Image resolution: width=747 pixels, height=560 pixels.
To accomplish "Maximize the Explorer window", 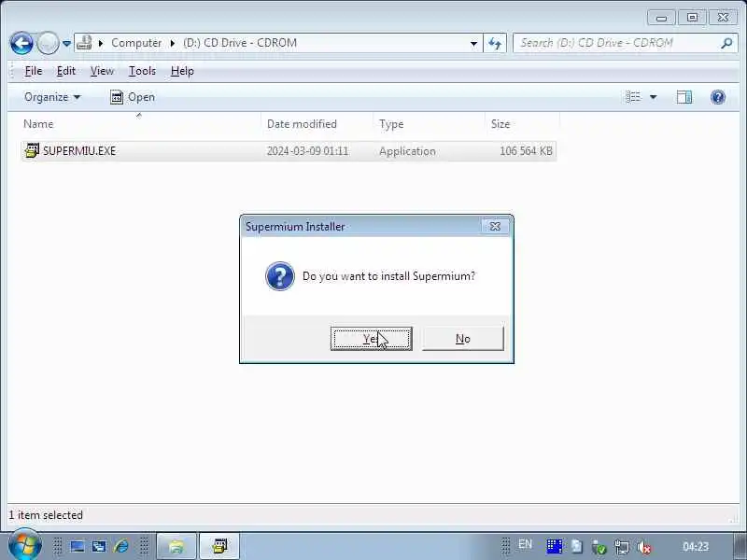I will coord(692,18).
